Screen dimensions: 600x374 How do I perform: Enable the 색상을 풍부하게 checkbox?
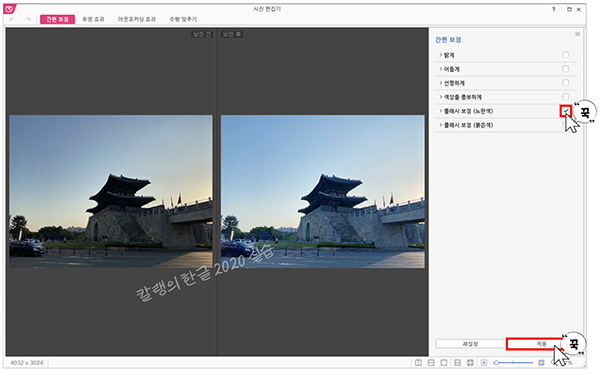point(566,96)
